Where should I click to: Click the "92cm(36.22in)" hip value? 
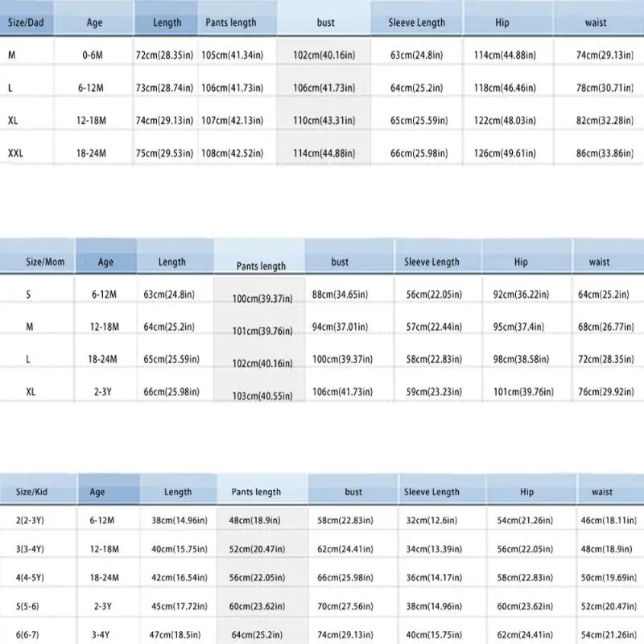[x=521, y=295]
